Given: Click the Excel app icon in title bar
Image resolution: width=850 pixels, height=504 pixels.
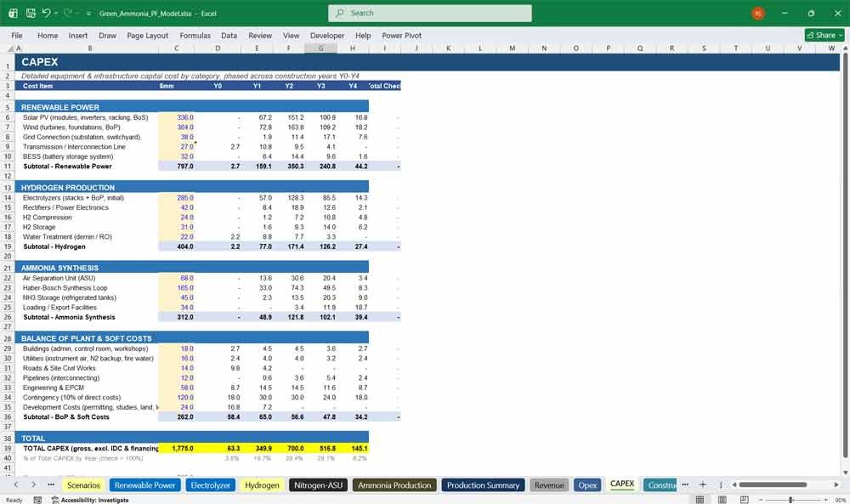Looking at the screenshot, I should (x=13, y=13).
